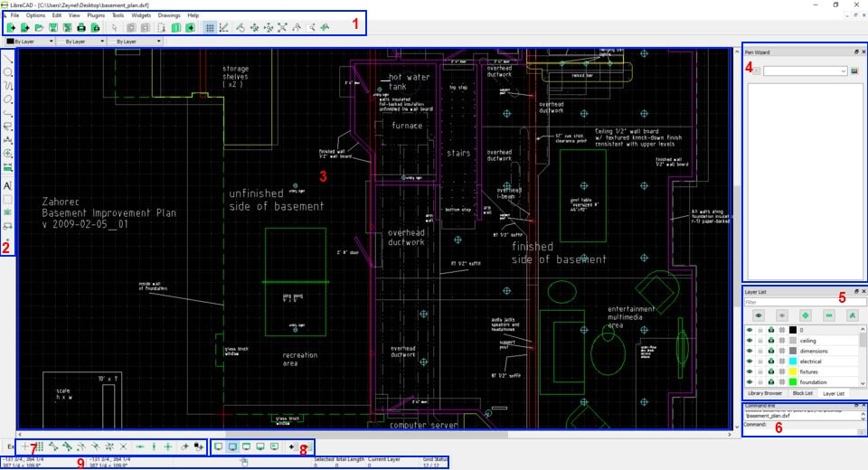Click the fixtures layer yellow color swatch
Image resolution: width=868 pixels, height=470 pixels.
click(x=793, y=372)
